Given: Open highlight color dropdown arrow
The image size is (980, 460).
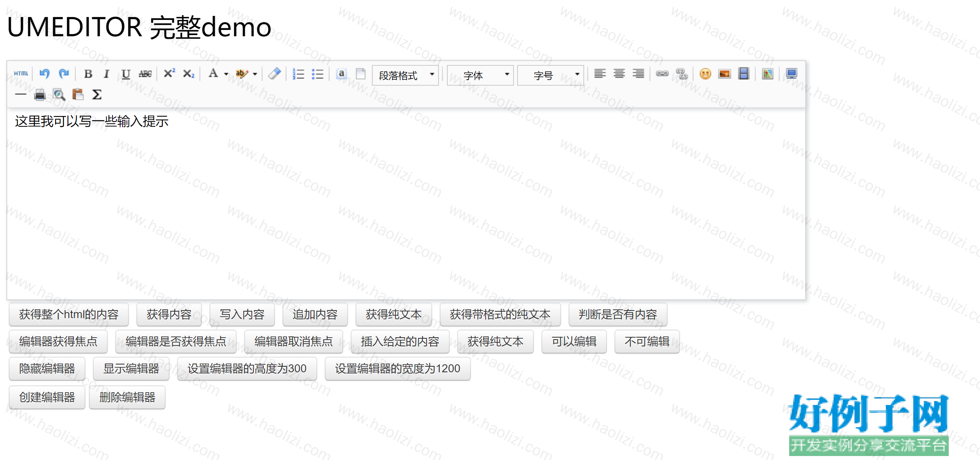Looking at the screenshot, I should click(255, 74).
